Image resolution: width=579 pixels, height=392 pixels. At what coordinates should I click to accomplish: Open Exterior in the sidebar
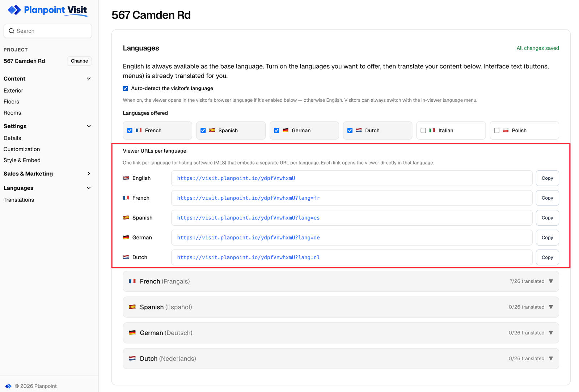coord(13,91)
